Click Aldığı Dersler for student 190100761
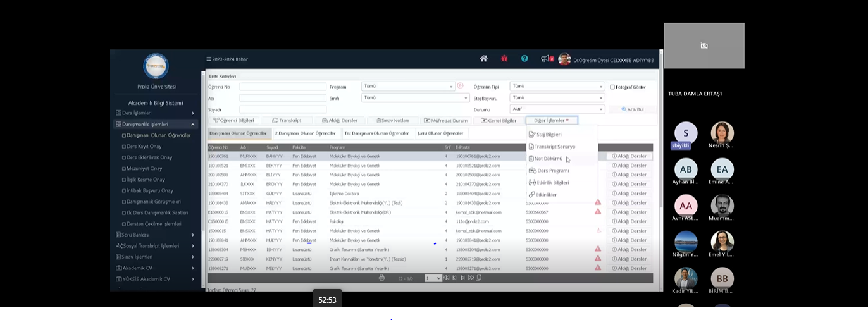The width and height of the screenshot is (868, 320). point(629,156)
